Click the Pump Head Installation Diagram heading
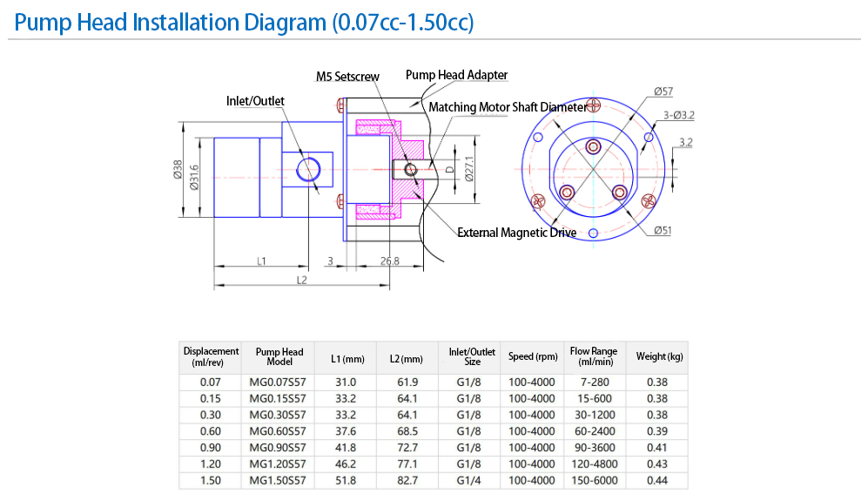868x501 pixels. click(244, 22)
